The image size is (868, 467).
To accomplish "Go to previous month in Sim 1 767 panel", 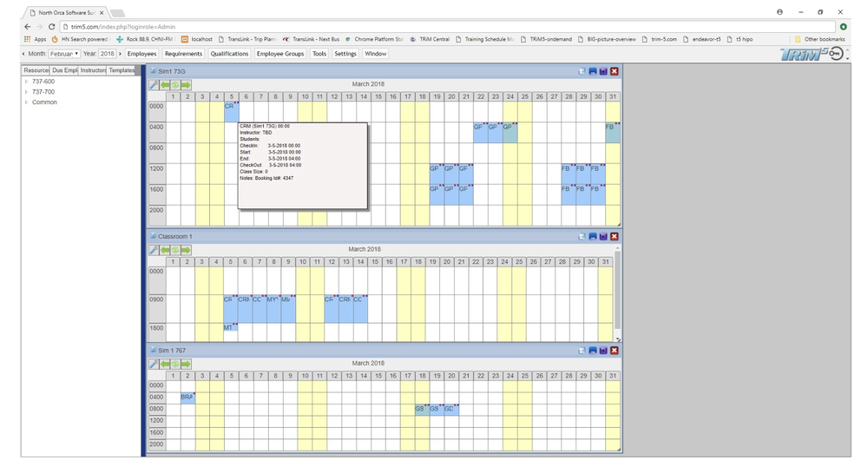I will coord(165,364).
